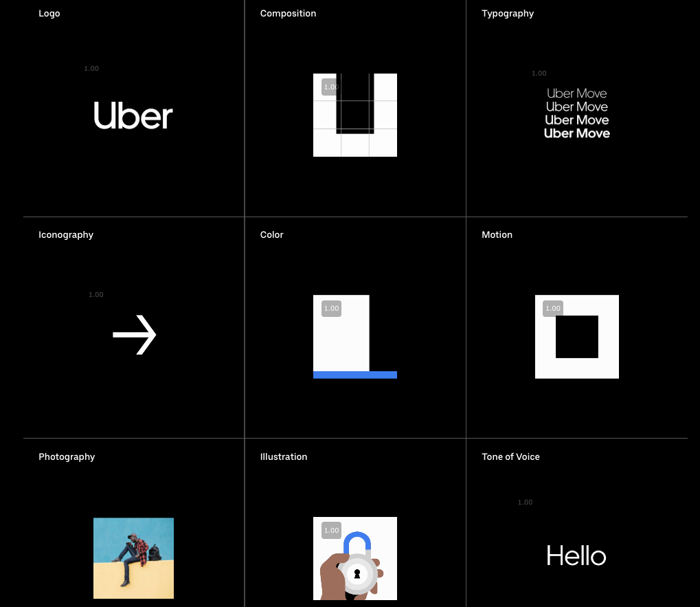Select the Composition U-grid thumbnail
Viewport: 700px width, 607px height.
click(355, 115)
